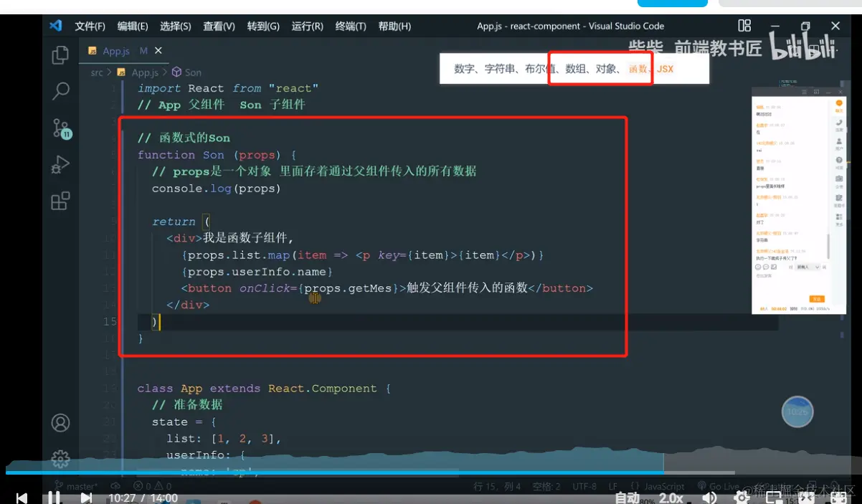Pause the video playback
This screenshot has height=504, width=862.
[54, 498]
